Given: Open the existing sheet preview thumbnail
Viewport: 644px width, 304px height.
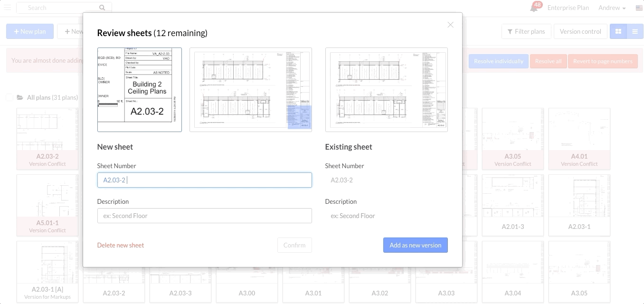Looking at the screenshot, I should coord(386,90).
